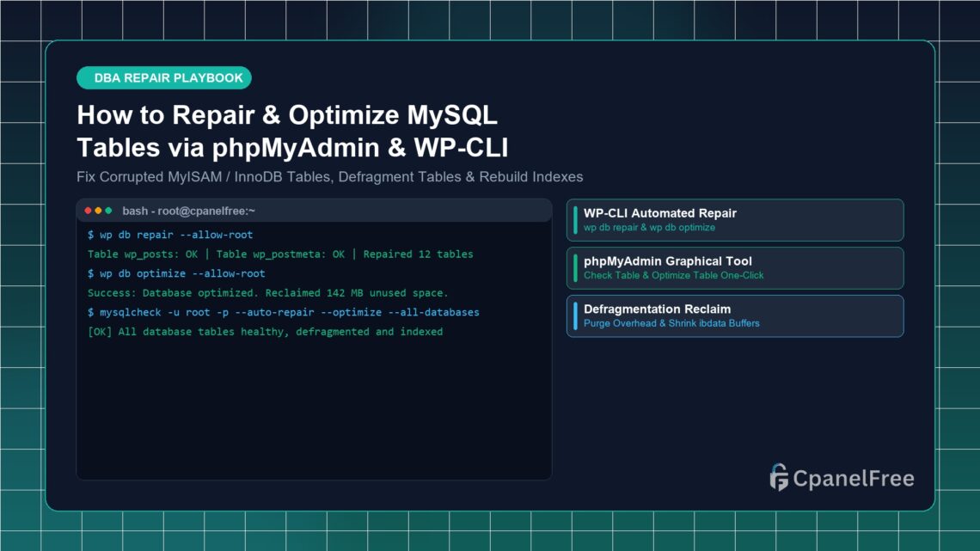Click the 'wp db repair --allow-root' command line

point(170,235)
